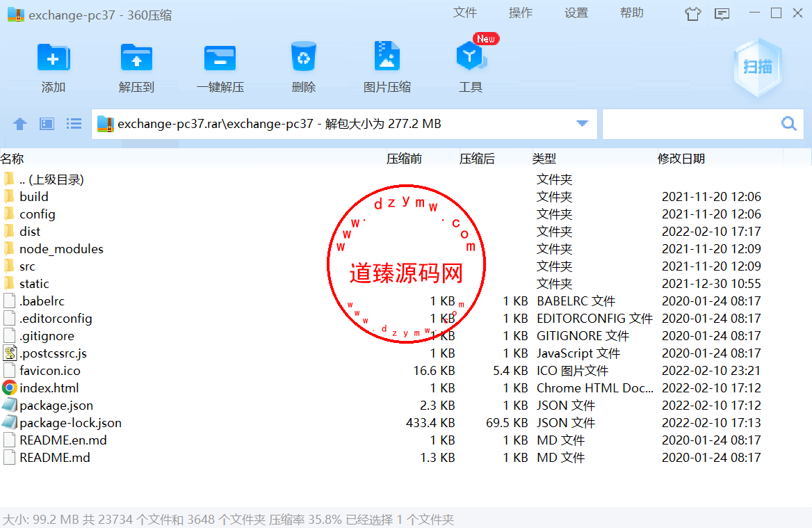Click the 解压到 (extract to) icon
812x528 pixels.
tap(136, 58)
